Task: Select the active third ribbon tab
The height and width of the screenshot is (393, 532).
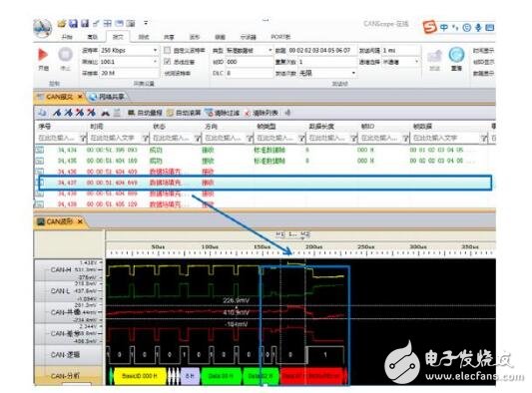Action: click(x=118, y=37)
